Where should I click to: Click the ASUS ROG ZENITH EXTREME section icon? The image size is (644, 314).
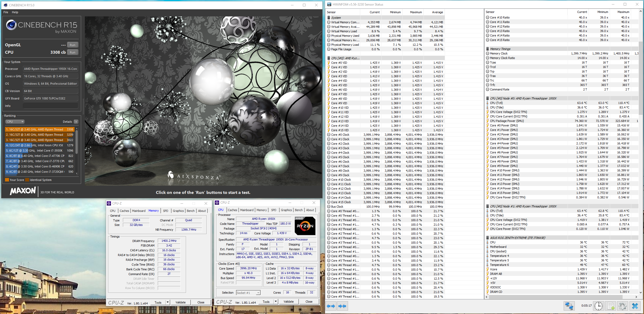click(488, 238)
